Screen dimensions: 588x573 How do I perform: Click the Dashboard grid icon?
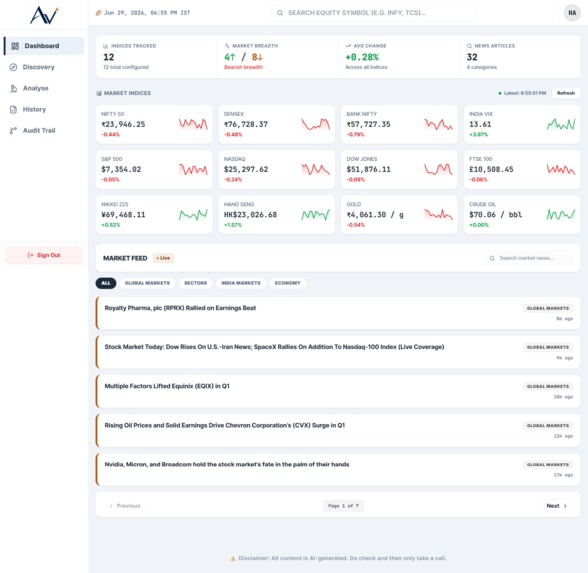pos(15,46)
